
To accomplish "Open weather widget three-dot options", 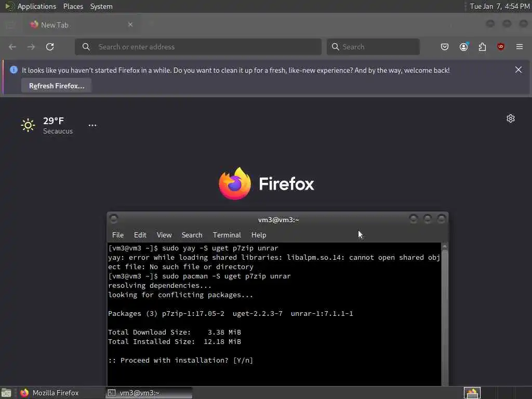I will (x=92, y=125).
